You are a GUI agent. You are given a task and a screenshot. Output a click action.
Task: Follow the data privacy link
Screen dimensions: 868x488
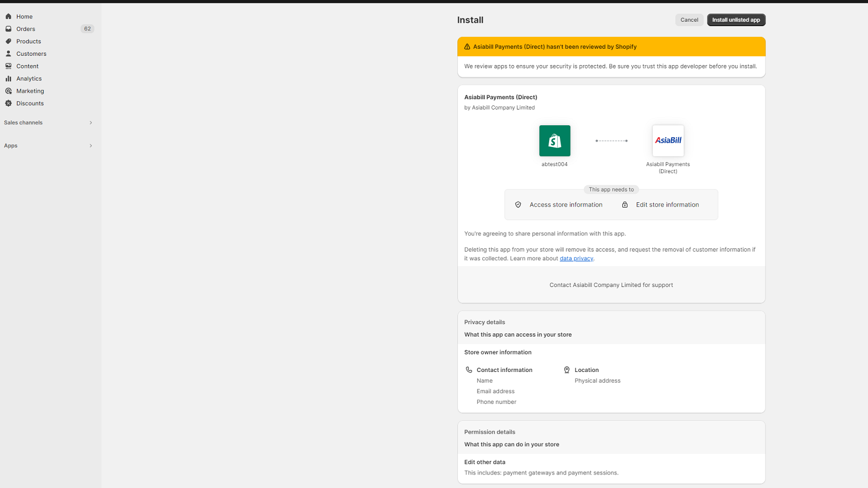pyautogui.click(x=576, y=259)
